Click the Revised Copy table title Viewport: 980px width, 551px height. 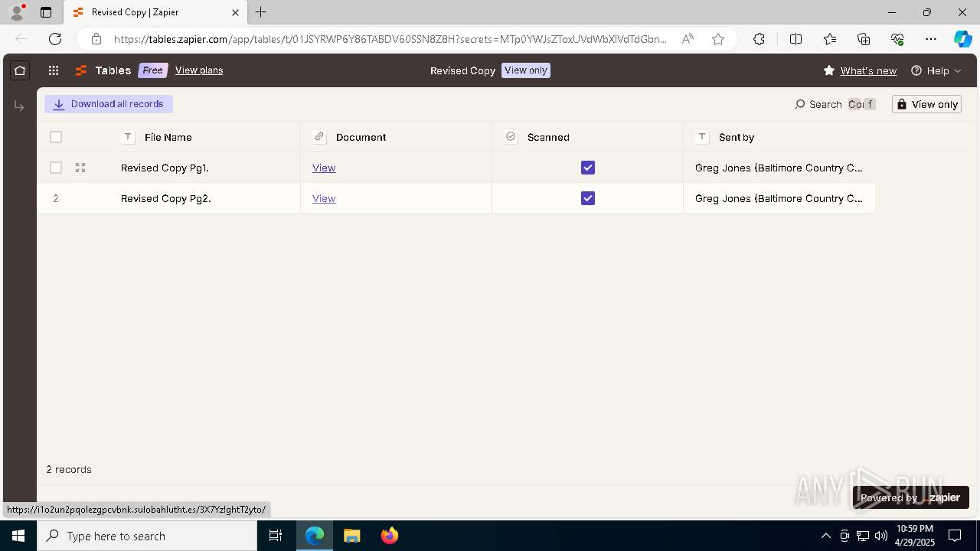(x=462, y=70)
